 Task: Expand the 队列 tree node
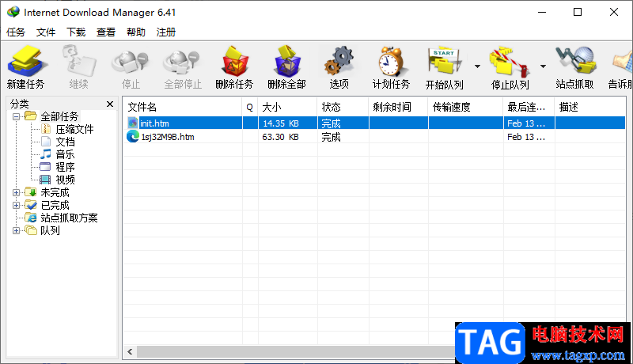click(x=16, y=230)
